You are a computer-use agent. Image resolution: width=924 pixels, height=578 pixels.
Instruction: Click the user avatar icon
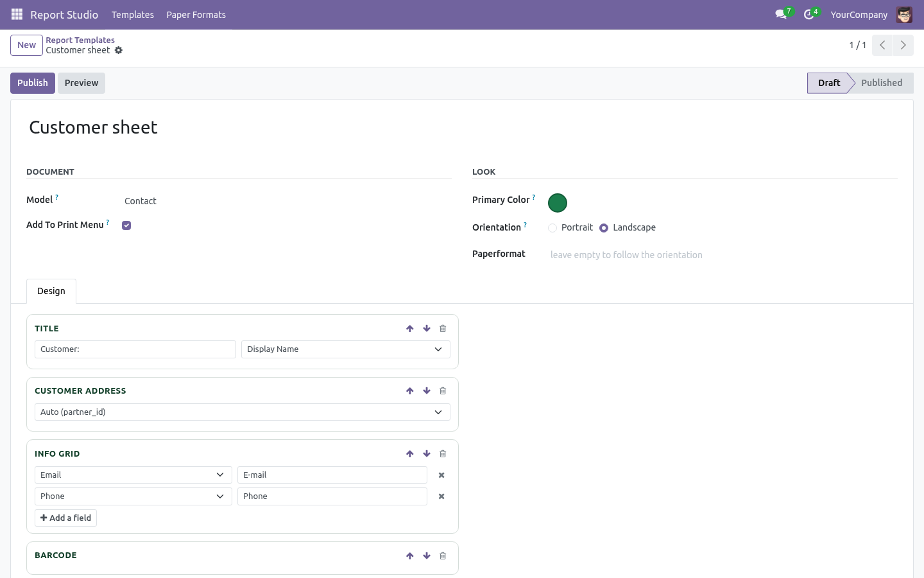904,14
